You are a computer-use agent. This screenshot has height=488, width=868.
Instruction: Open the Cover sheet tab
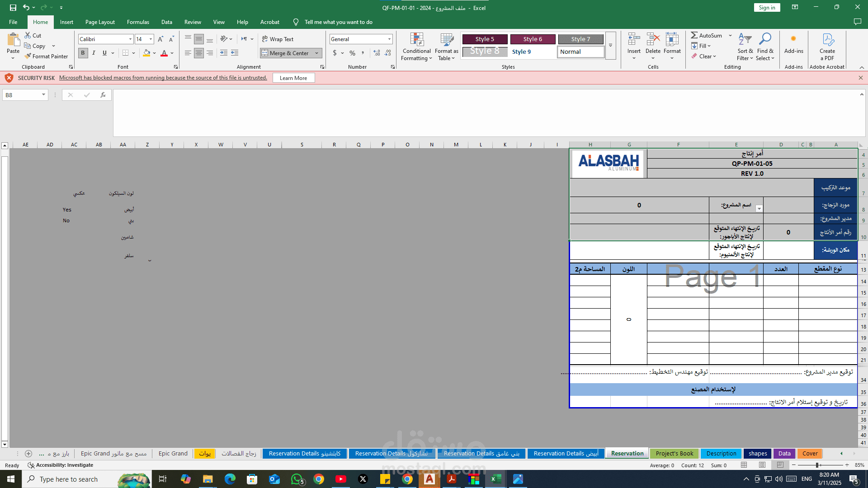click(x=810, y=453)
